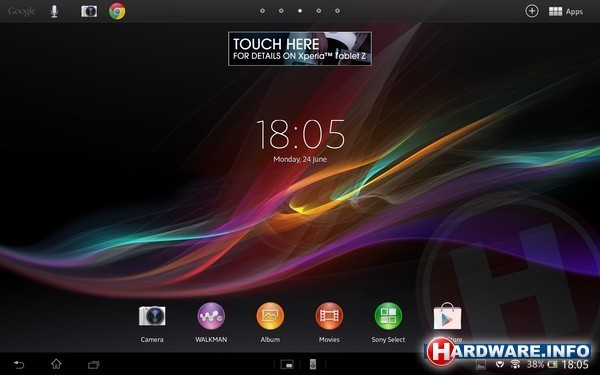600x375 pixels.
Task: Tap the Home navigation button
Action: coord(56,364)
